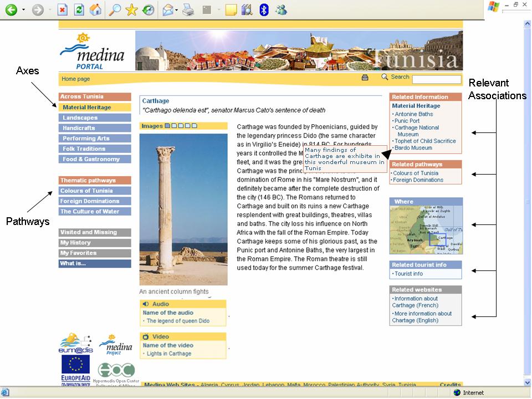Click scrollbar down arrow at page bottom

(x=527, y=382)
